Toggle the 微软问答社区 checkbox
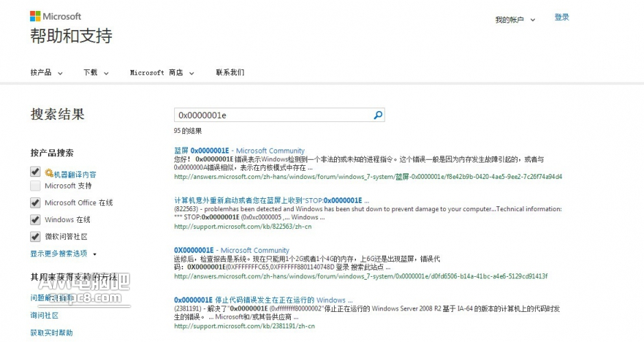The width and height of the screenshot is (644, 342). click(x=36, y=236)
